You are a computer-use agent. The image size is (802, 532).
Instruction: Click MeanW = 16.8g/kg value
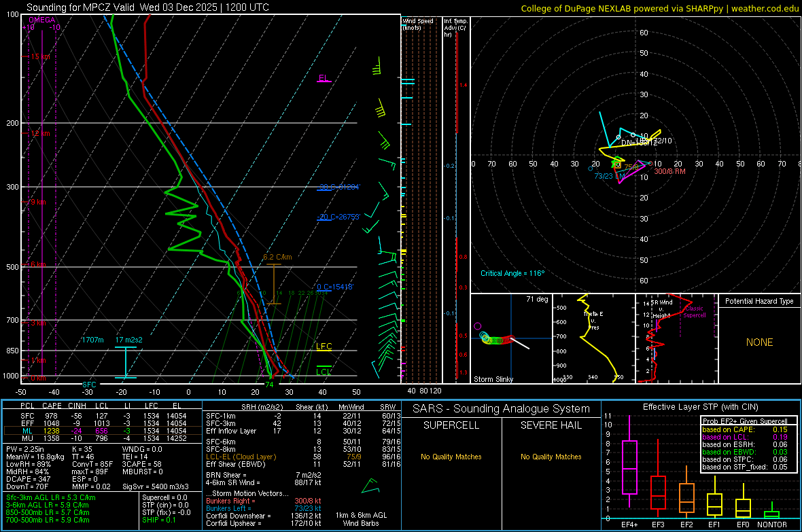[x=35, y=457]
